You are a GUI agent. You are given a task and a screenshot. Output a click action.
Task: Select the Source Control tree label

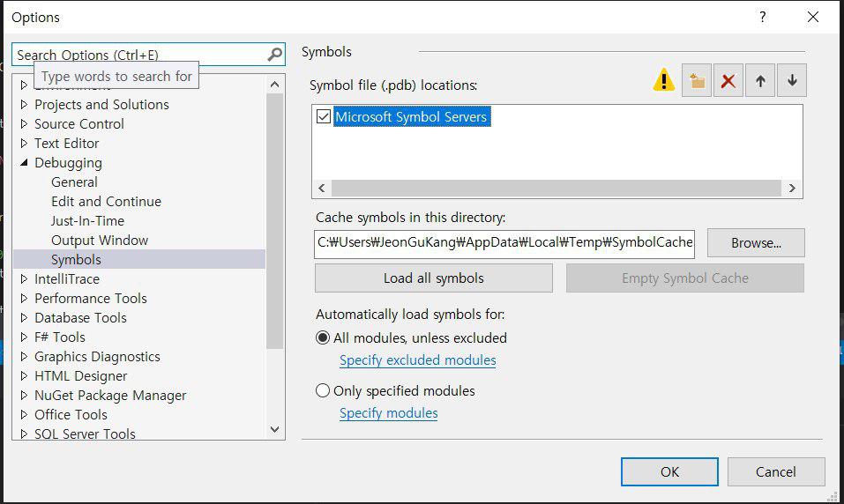[x=79, y=123]
